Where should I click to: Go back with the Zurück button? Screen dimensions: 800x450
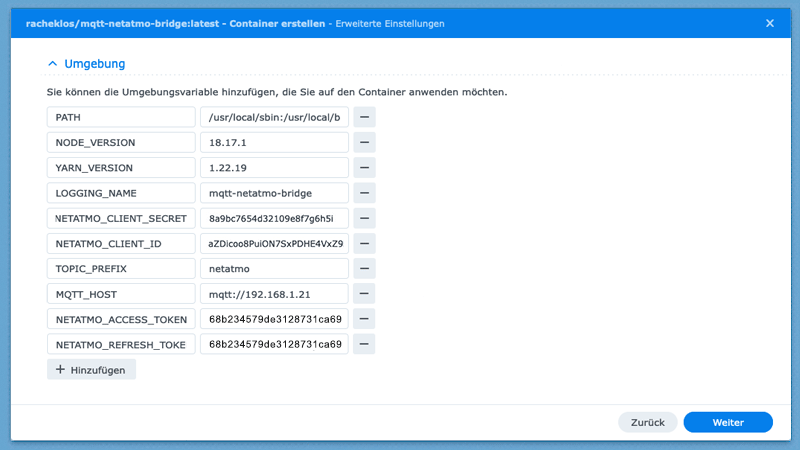pyautogui.click(x=647, y=423)
